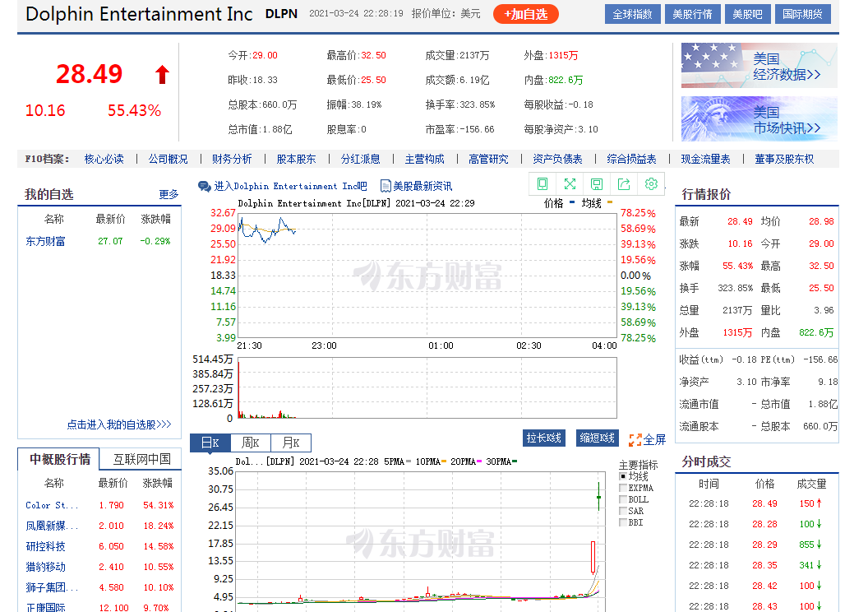Screen dimensions: 868x612
Task: Open the 股本股东 link
Action: tap(296, 160)
